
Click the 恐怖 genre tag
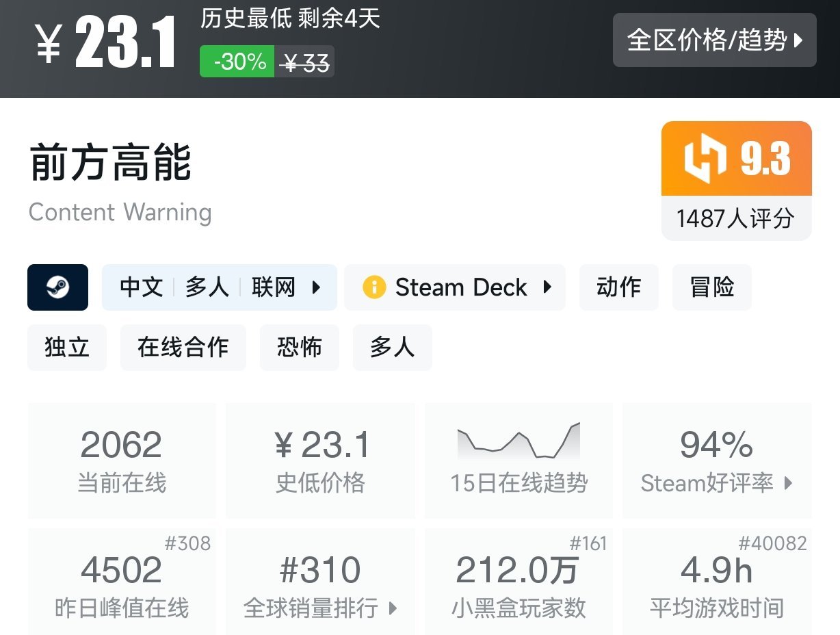[299, 348]
